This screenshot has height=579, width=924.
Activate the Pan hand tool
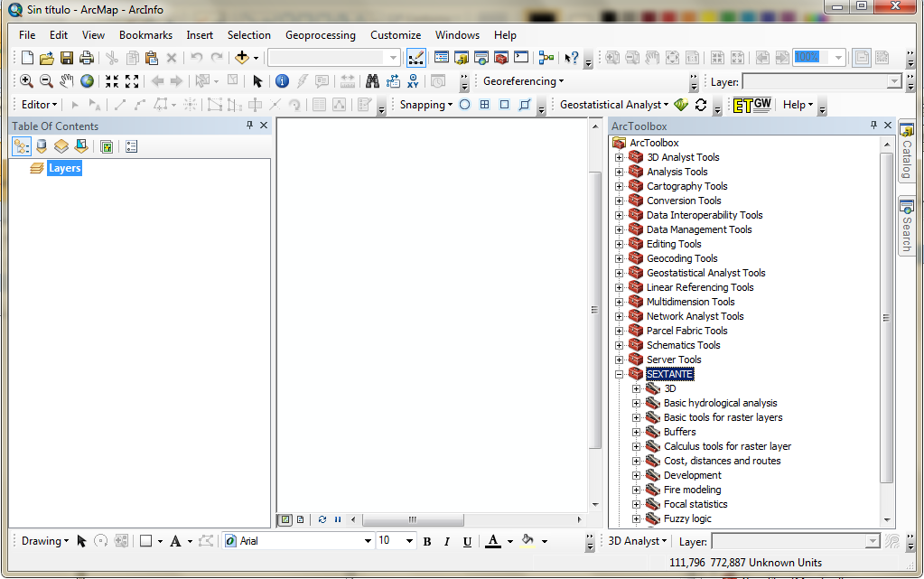[x=67, y=80]
